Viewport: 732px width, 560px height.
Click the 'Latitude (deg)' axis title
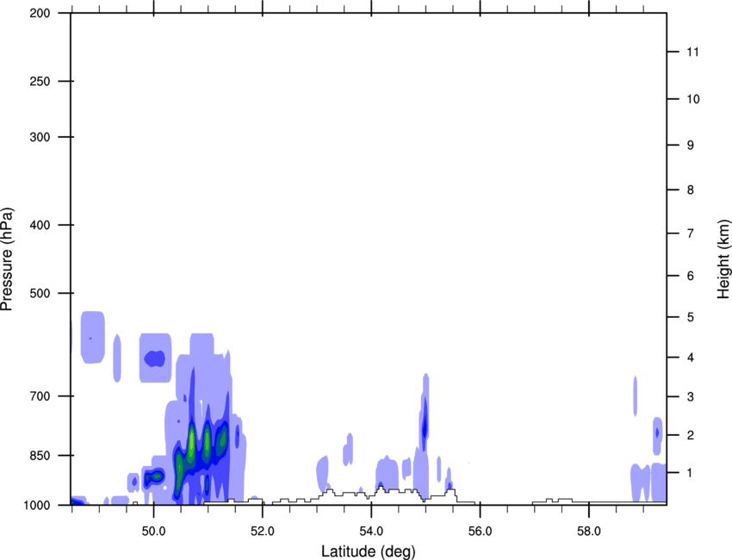coord(368,551)
